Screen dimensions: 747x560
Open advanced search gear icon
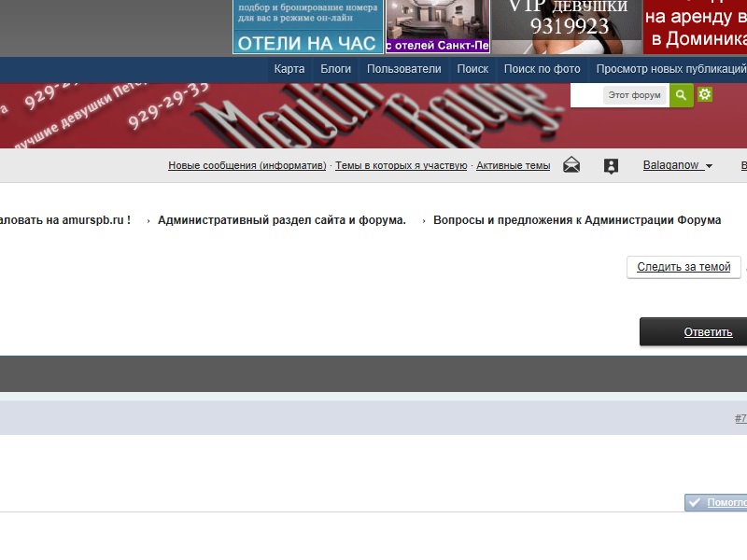click(705, 95)
